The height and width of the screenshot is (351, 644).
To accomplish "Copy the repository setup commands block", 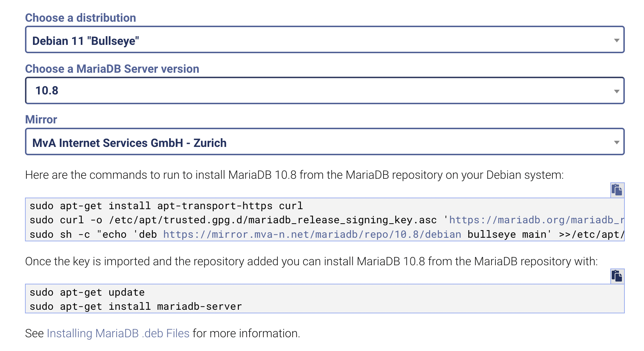I will coord(617,190).
